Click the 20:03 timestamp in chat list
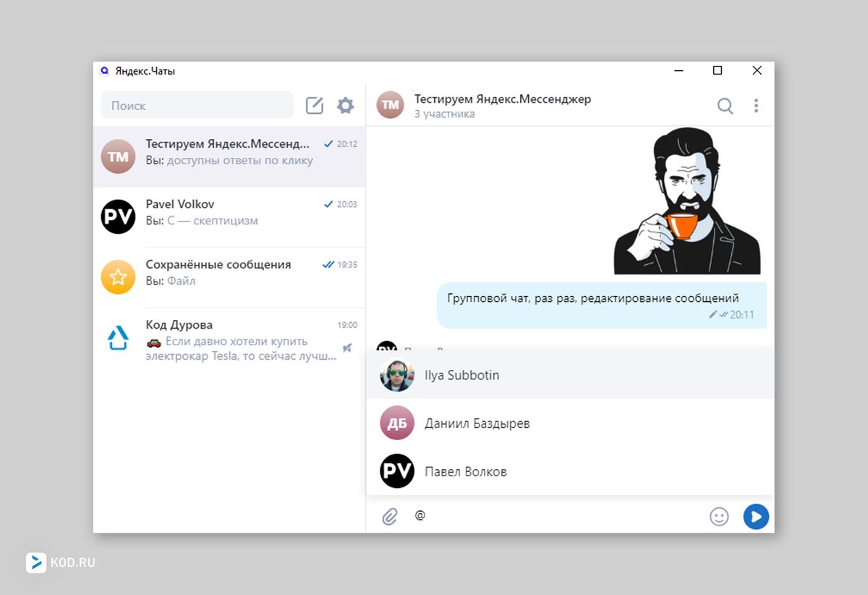Screen dimensions: 868x595 pos(347,204)
